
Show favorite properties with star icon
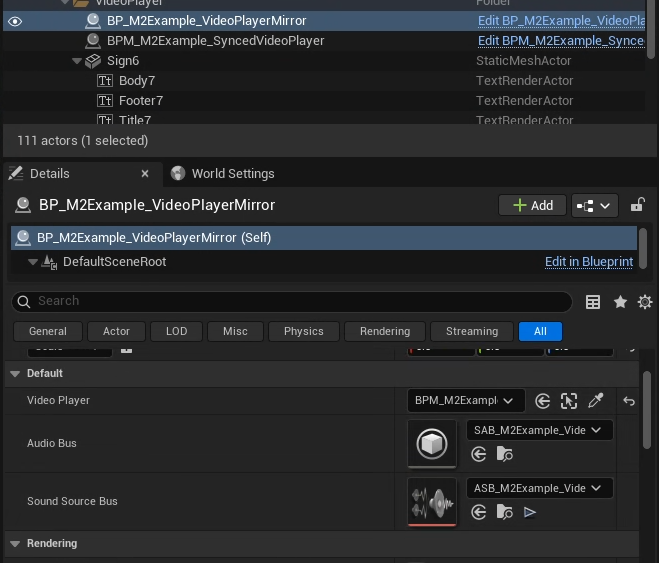(x=620, y=302)
